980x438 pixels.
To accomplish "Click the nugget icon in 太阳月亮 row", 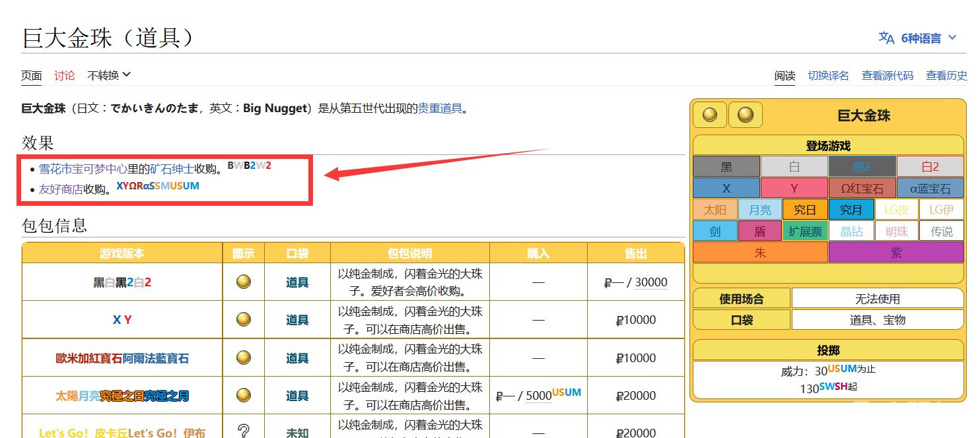I will 244,395.
